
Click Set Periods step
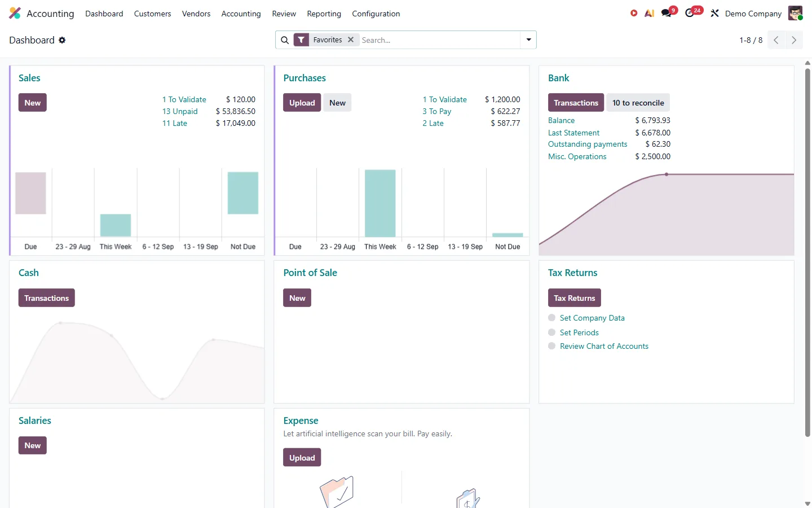(x=579, y=332)
